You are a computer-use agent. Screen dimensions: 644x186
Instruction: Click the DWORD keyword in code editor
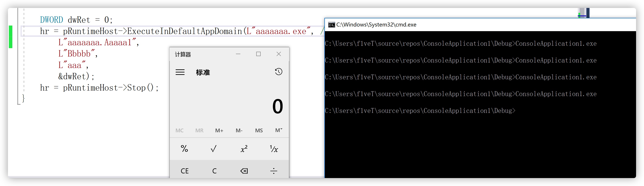[51, 20]
